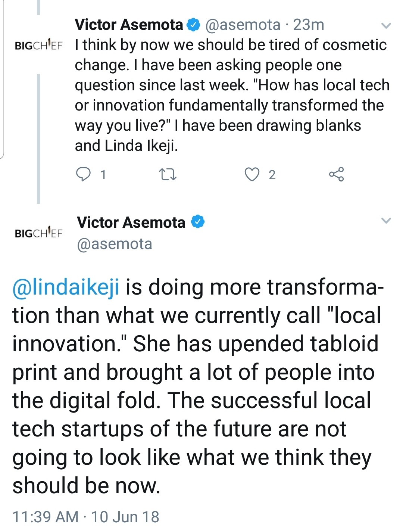Tap the 23m timestamp on the first tweet

pos(309,25)
